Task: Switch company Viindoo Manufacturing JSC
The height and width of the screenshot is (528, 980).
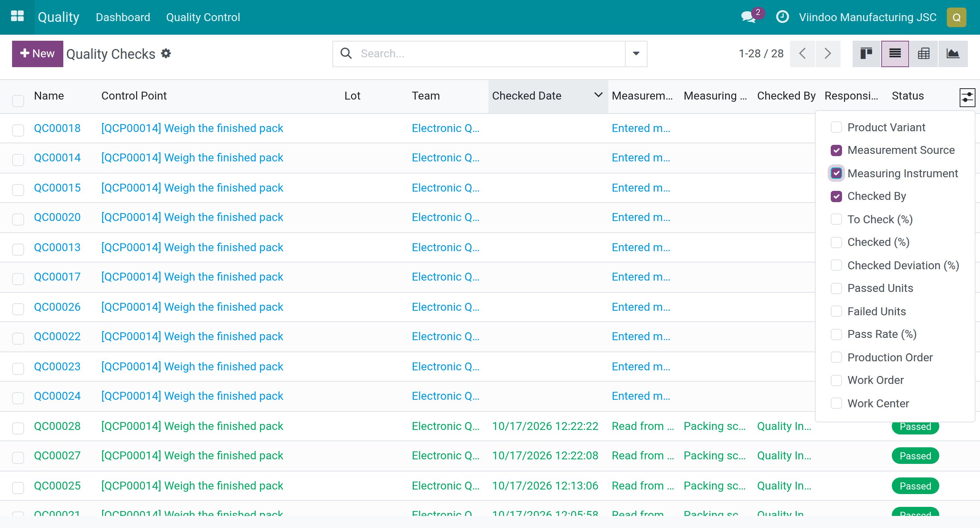Action: [x=867, y=17]
